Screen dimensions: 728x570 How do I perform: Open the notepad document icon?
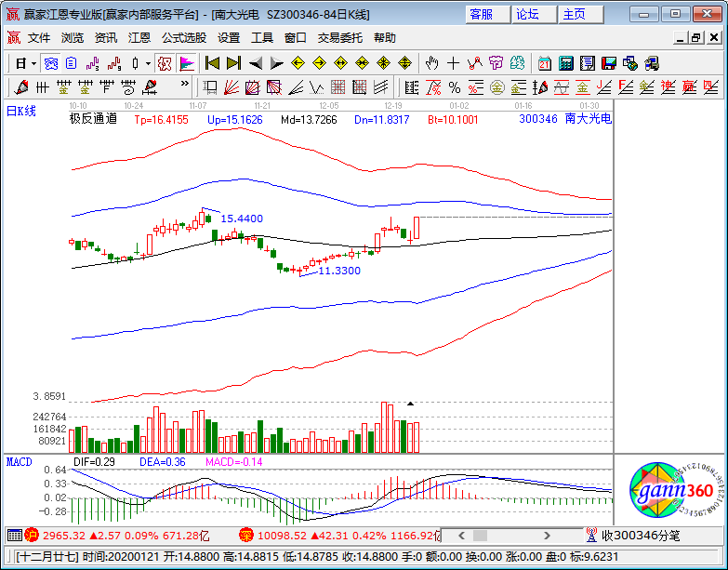point(588,63)
